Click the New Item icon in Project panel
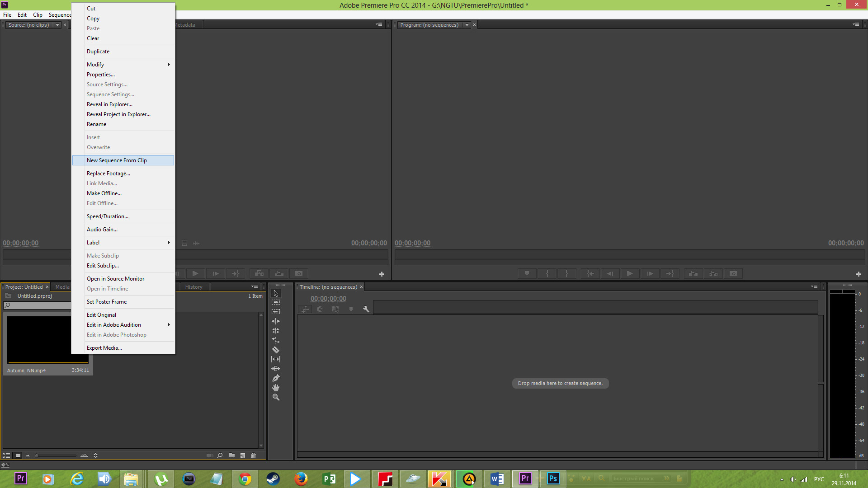 [243, 455]
